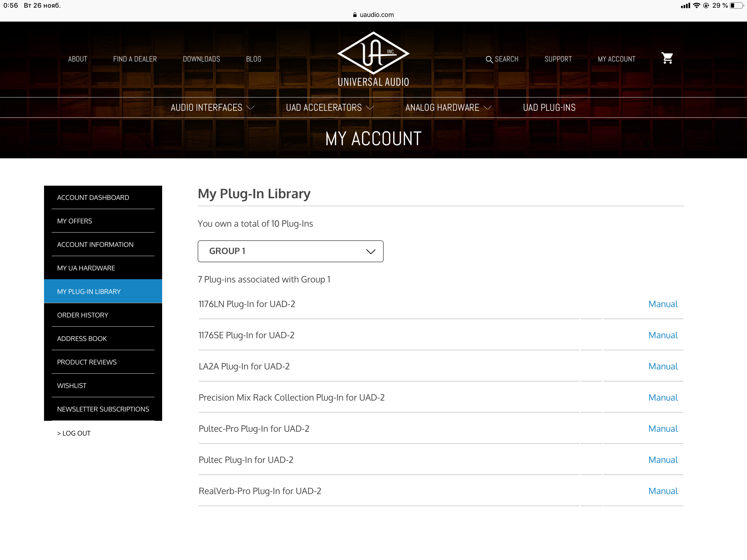
Task: Open the Group 1 dropdown selector
Action: (290, 251)
